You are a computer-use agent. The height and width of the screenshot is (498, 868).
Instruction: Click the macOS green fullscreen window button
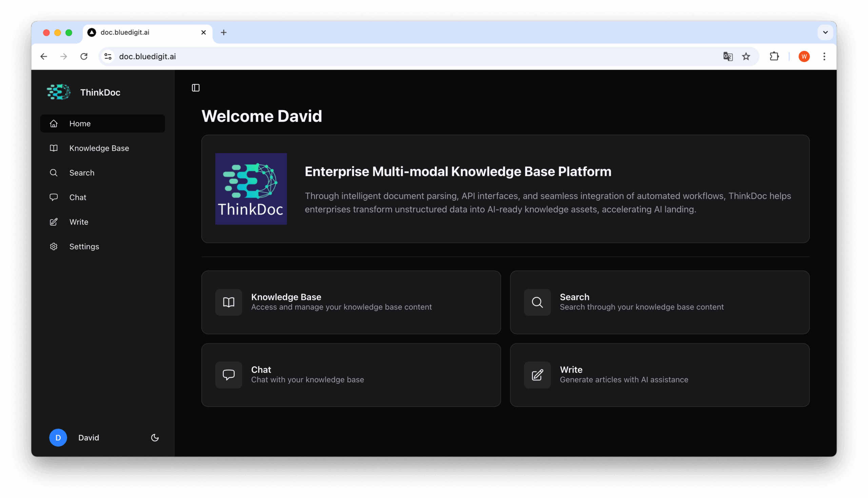(69, 33)
